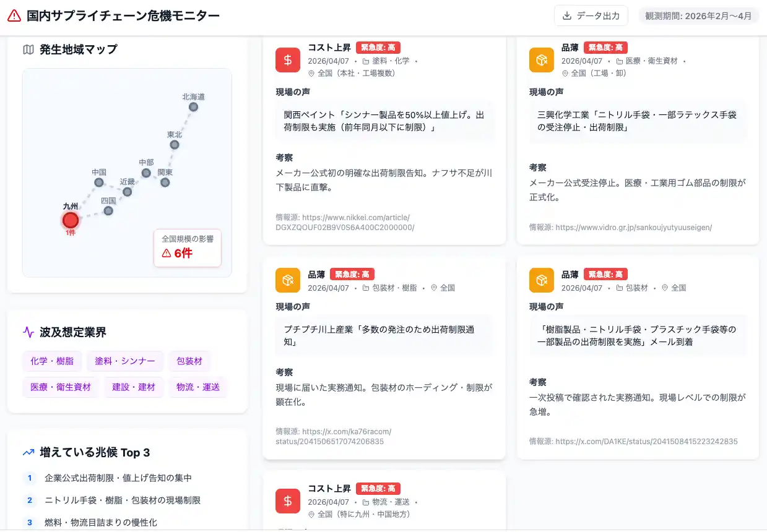Click the orange box icon on 包装材・樹脂 card
This screenshot has height=532, width=767.
point(287,280)
